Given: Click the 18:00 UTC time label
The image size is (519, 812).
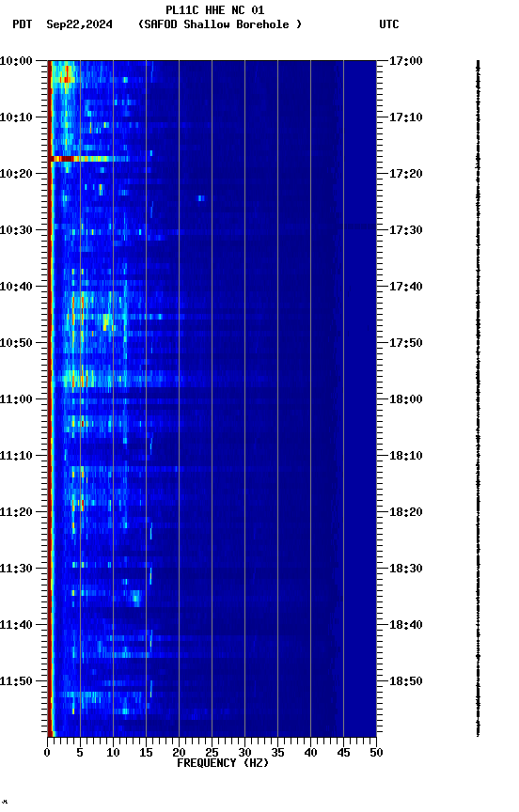Looking at the screenshot, I should (x=406, y=399).
